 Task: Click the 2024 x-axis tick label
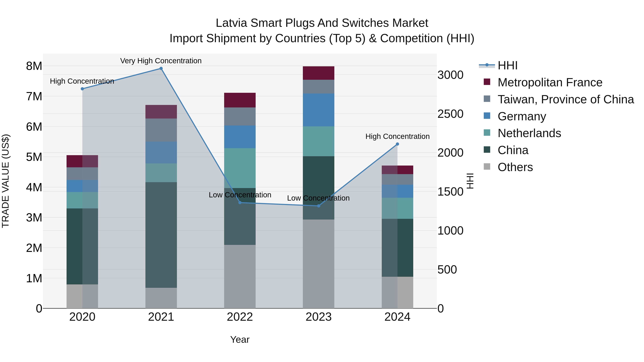tap(397, 317)
